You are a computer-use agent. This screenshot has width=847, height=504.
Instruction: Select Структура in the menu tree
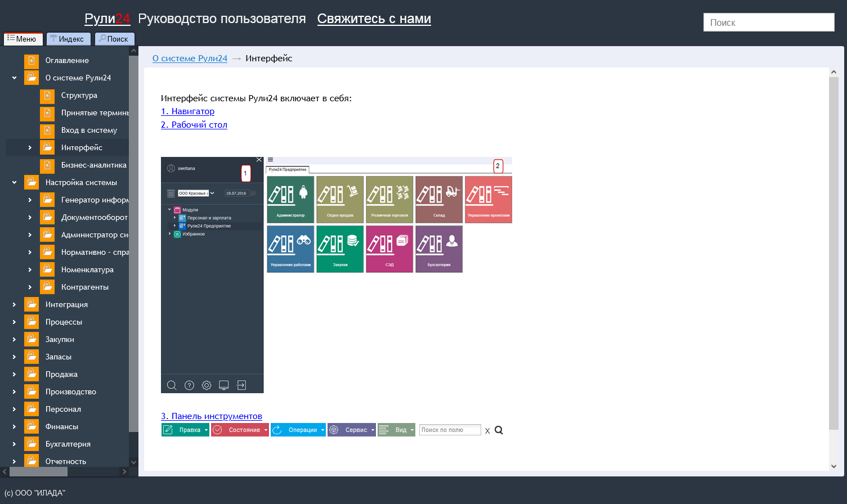(79, 95)
